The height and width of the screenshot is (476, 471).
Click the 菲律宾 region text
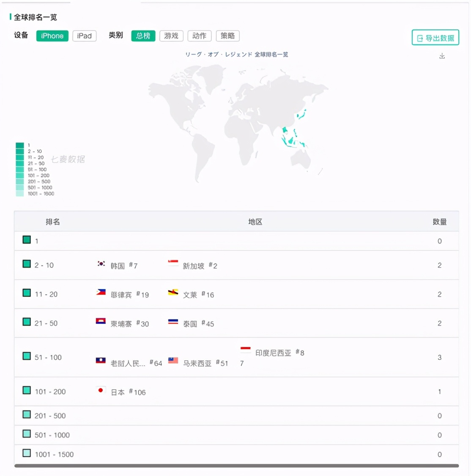pos(121,295)
